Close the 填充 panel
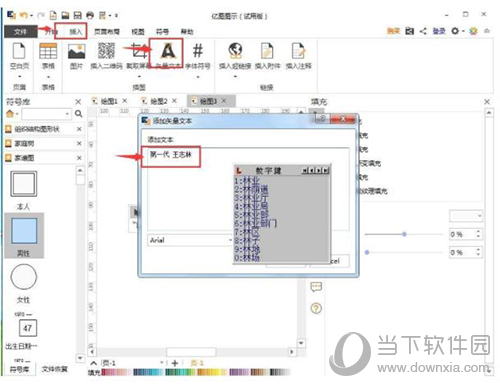 pos(487,102)
